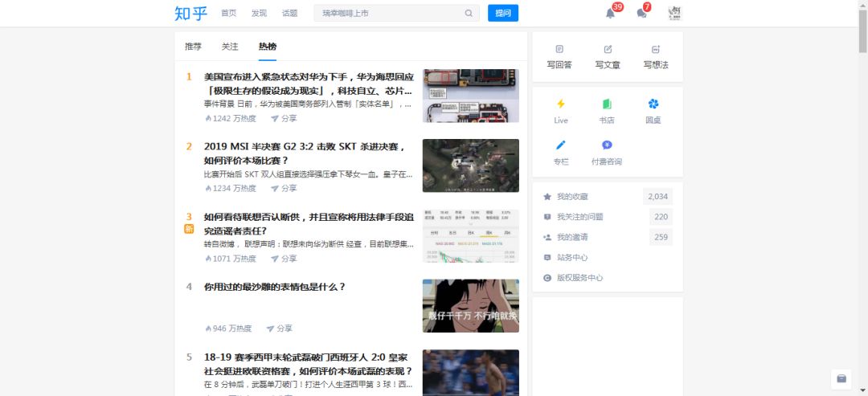Open 版权服务中心 link in sidebar

[580, 278]
